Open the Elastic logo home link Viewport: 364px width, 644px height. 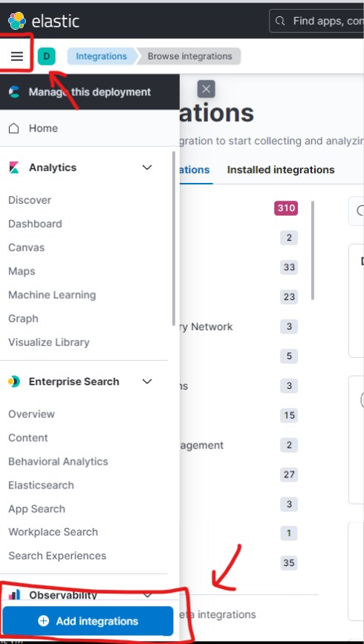[44, 21]
